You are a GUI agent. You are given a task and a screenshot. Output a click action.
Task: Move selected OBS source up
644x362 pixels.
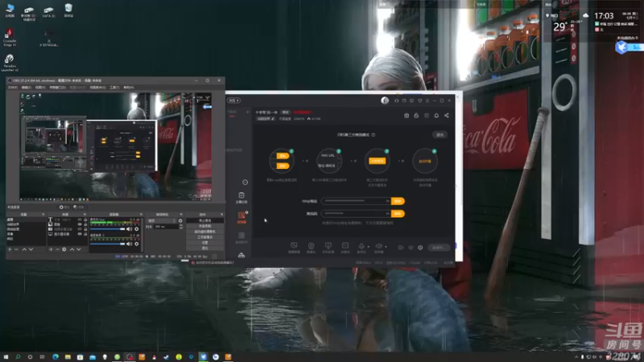(72, 249)
